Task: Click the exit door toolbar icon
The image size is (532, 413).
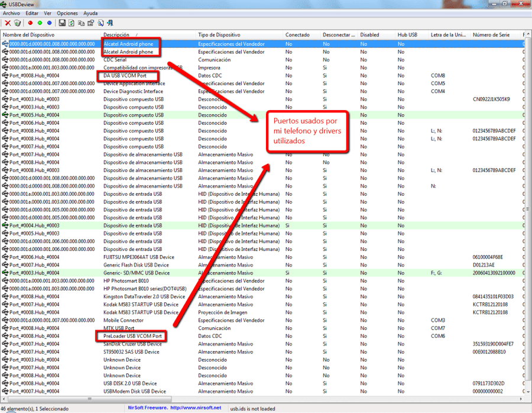Action: [110, 22]
